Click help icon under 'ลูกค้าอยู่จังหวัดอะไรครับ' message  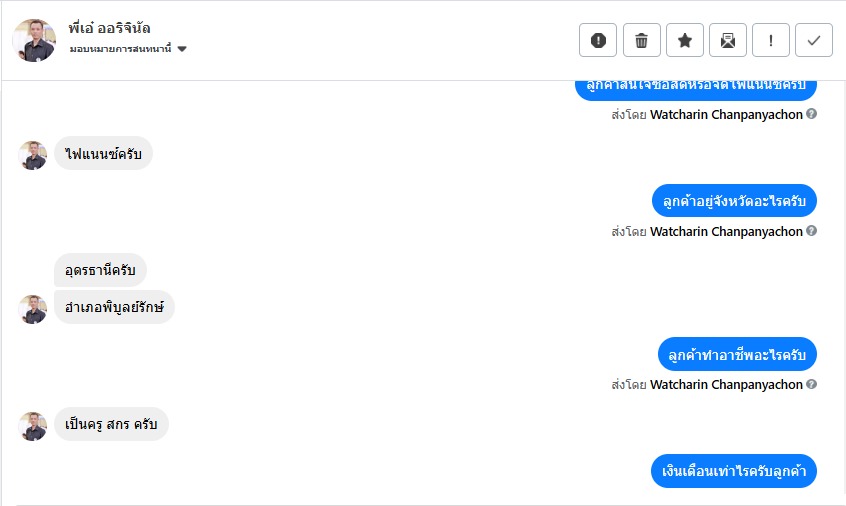click(812, 231)
